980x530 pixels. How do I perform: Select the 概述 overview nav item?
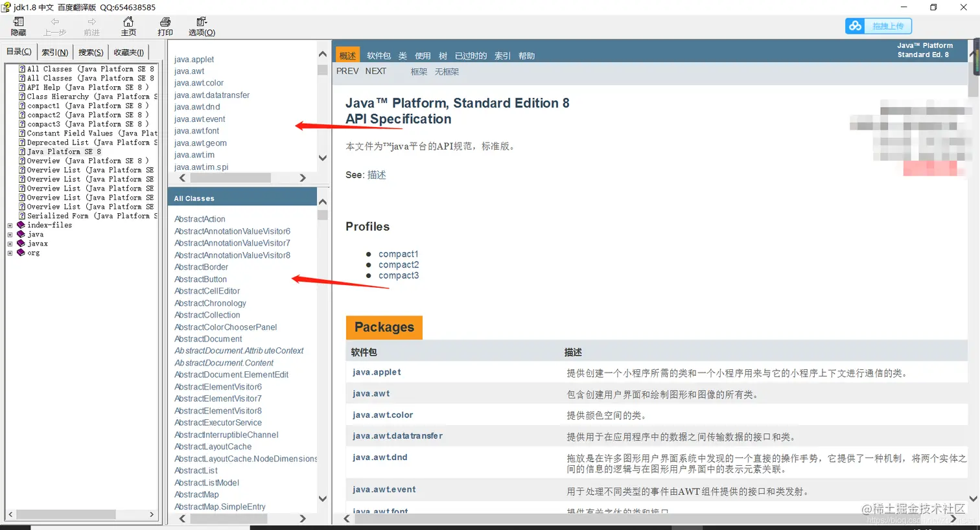pyautogui.click(x=347, y=56)
